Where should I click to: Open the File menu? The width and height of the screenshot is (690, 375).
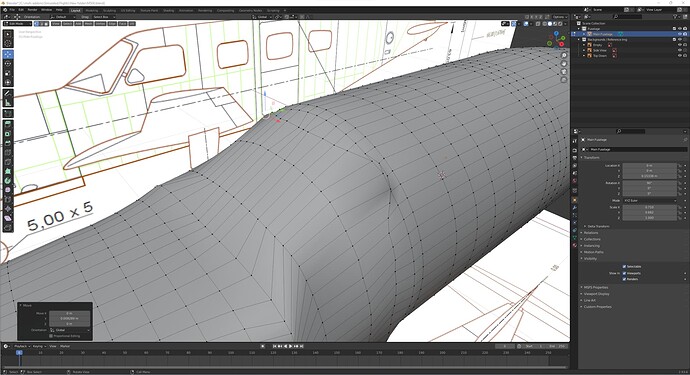point(12,10)
